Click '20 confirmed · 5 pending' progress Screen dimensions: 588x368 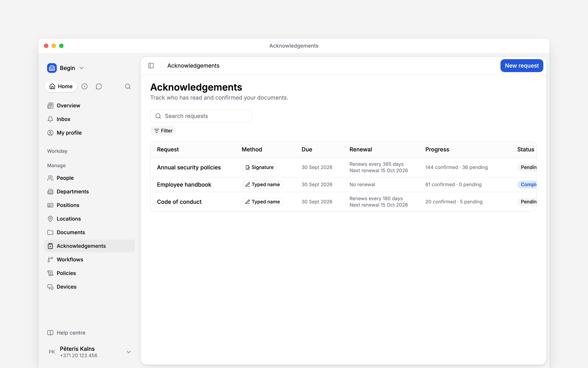(454, 202)
